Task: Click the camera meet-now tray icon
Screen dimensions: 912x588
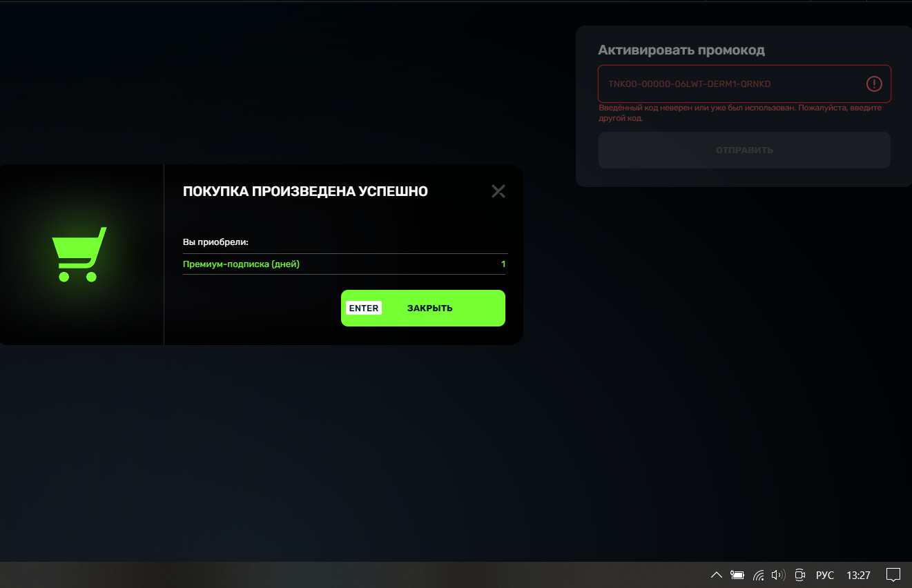Action: click(800, 575)
